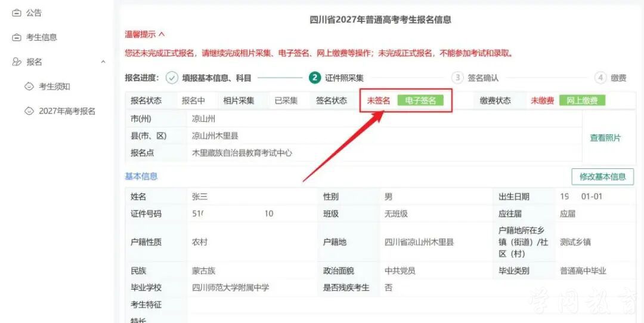Collapse the 温馨提示 caret

162,34
